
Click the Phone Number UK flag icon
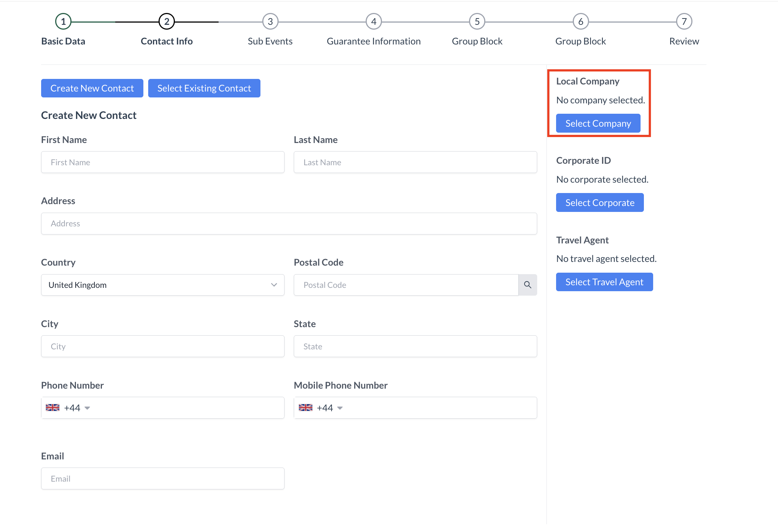[x=53, y=408]
